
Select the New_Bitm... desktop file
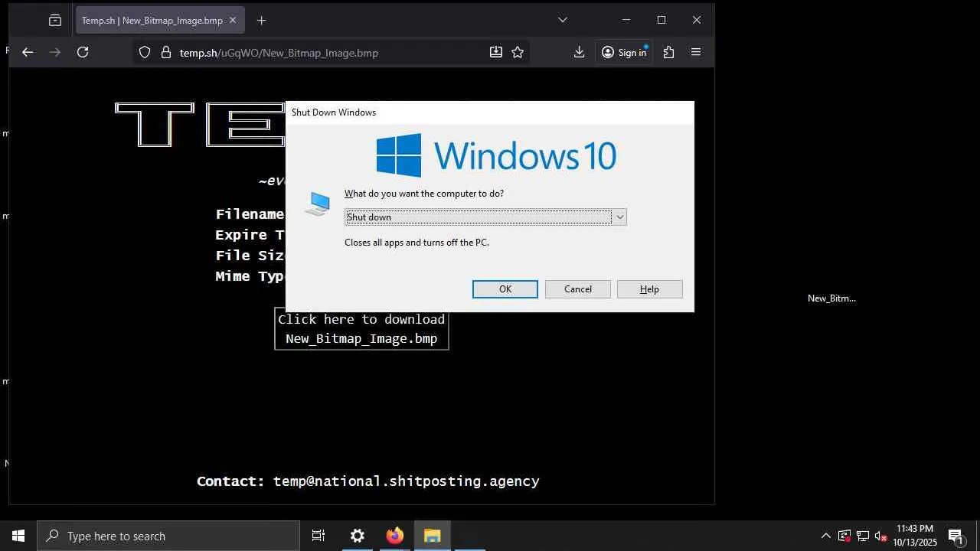pyautogui.click(x=831, y=298)
